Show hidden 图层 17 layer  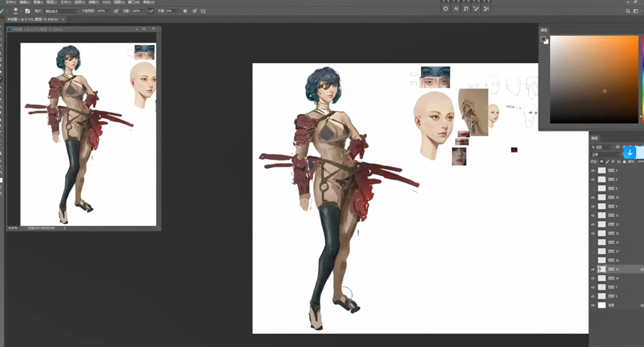point(593,251)
